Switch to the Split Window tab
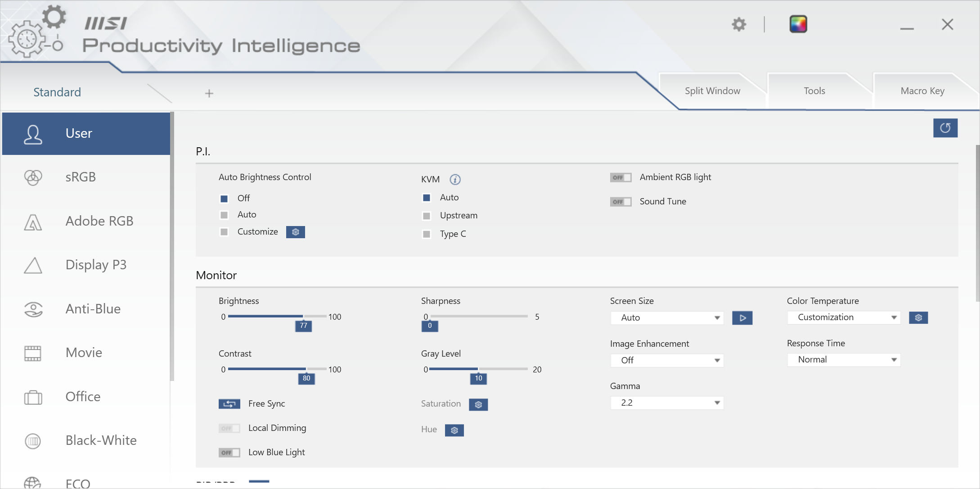This screenshot has height=489, width=980. click(x=712, y=91)
